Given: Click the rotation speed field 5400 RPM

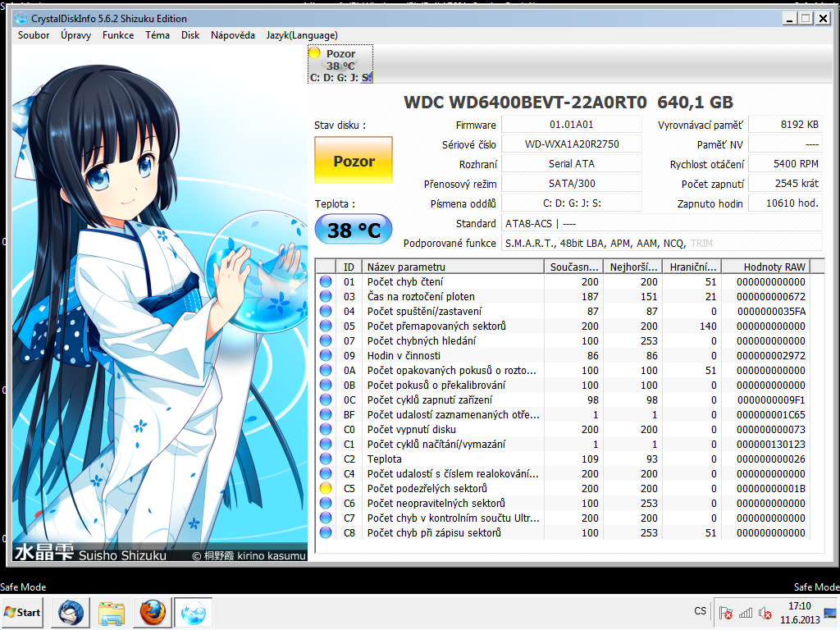Looking at the screenshot, I should click(785, 164).
